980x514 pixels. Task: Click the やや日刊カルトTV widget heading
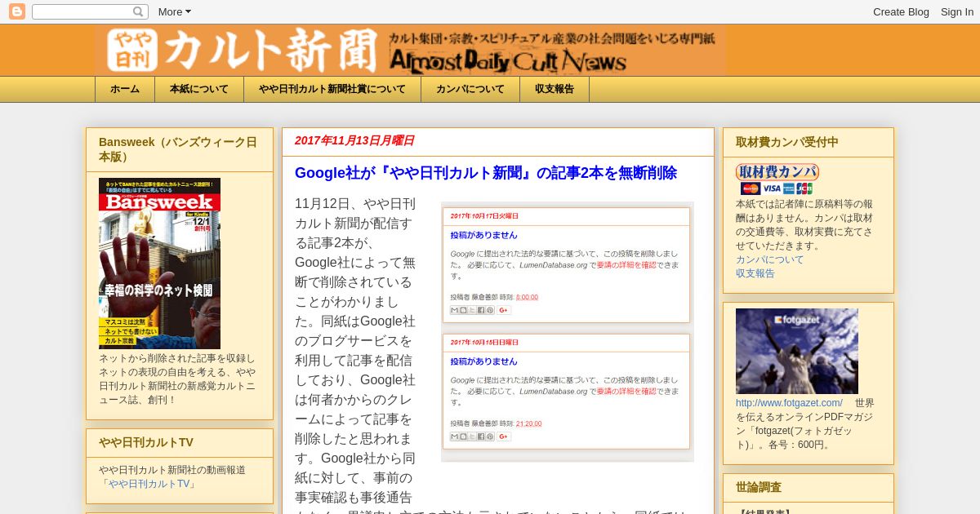(x=146, y=442)
